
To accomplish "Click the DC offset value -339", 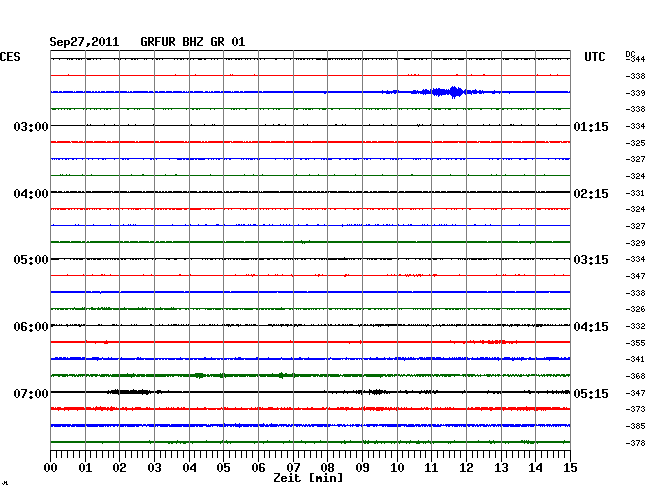I will click(635, 93).
